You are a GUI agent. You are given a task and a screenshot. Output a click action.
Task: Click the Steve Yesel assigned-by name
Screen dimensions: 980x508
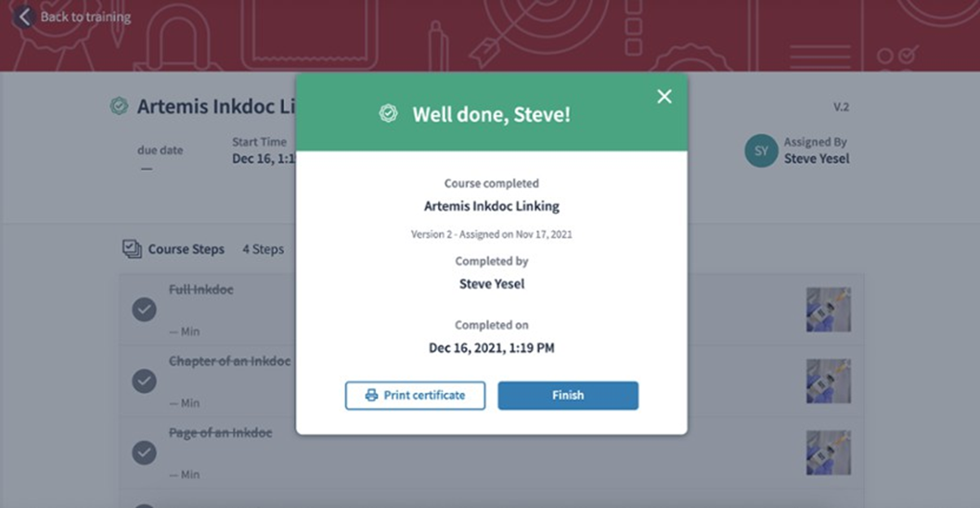816,158
